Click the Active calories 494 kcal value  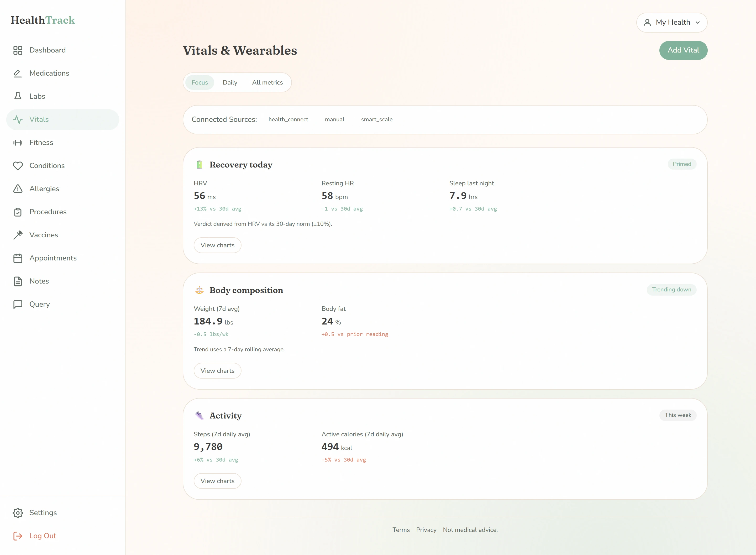coord(337,447)
